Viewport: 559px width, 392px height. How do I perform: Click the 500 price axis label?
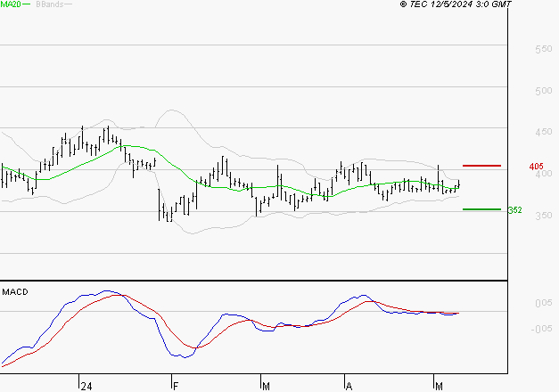click(543, 91)
